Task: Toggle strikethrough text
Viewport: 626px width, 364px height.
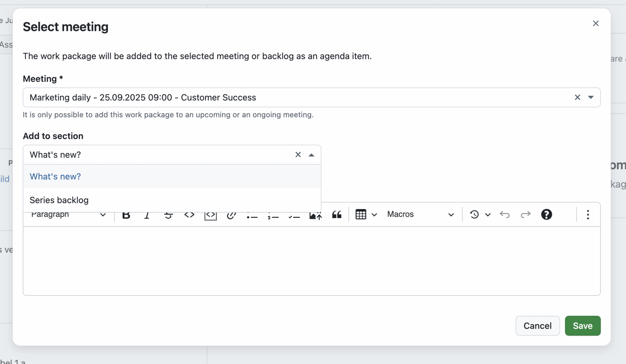Action: [168, 215]
